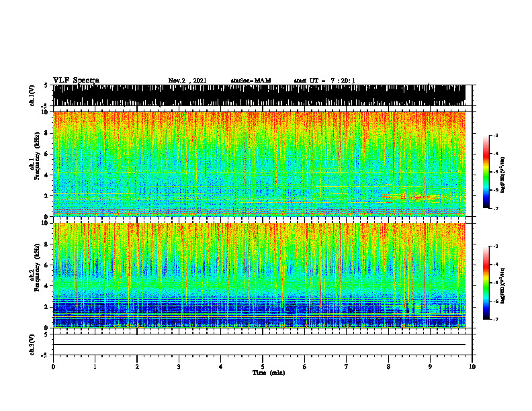Select the "start UT = 7 :20: 1" text
Screen dimensions: 532x411
(x=324, y=81)
